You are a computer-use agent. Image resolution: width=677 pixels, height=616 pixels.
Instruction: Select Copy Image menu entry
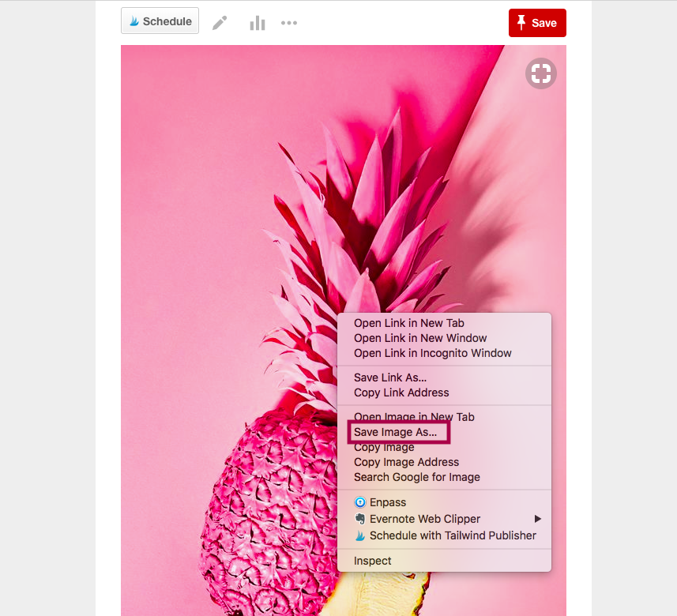(x=444, y=447)
